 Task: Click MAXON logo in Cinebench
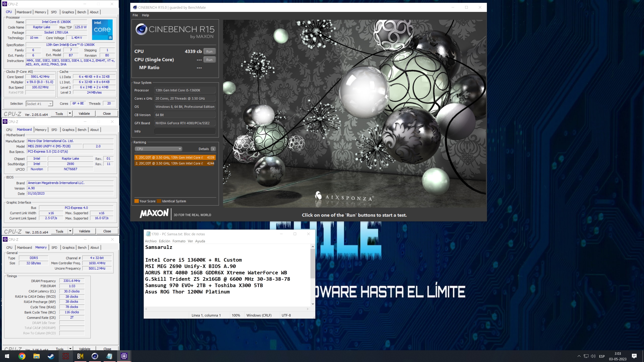(x=154, y=214)
